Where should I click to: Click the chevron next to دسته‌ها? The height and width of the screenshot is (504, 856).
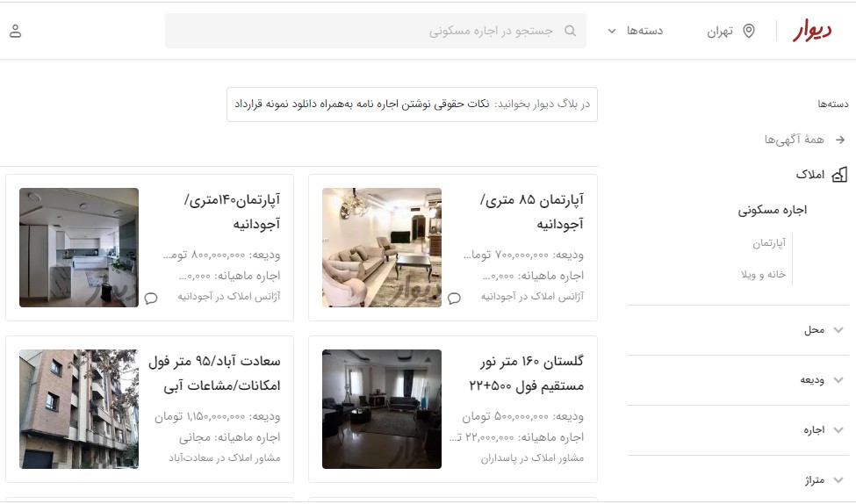(x=612, y=31)
